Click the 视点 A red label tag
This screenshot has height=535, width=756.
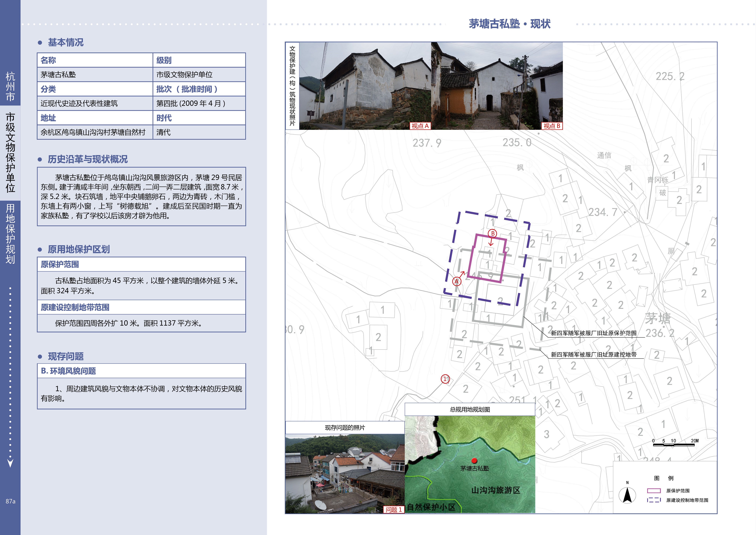pos(420,126)
